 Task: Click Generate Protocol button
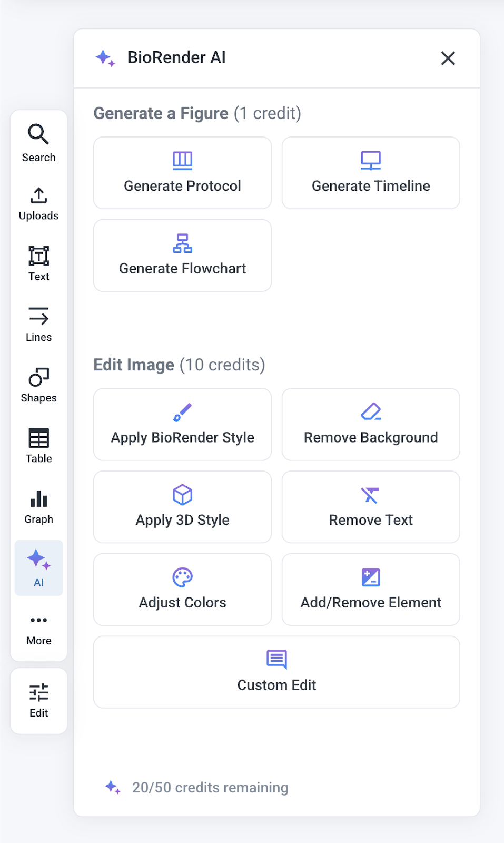[182, 173]
